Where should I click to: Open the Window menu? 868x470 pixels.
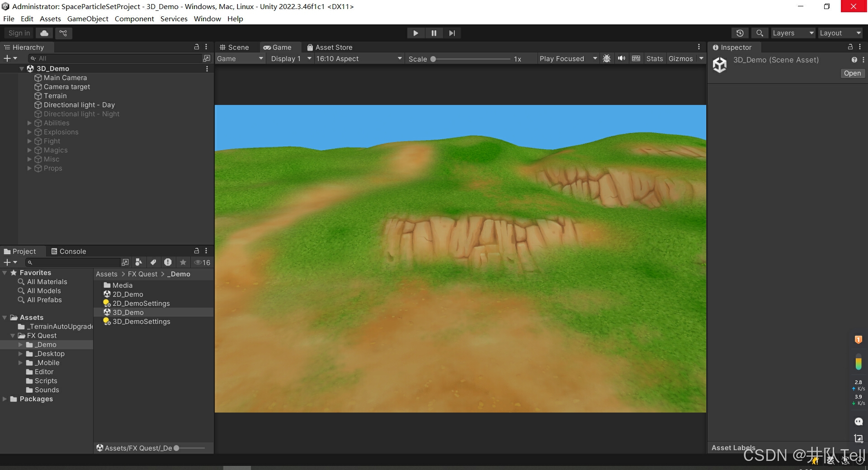(207, 19)
